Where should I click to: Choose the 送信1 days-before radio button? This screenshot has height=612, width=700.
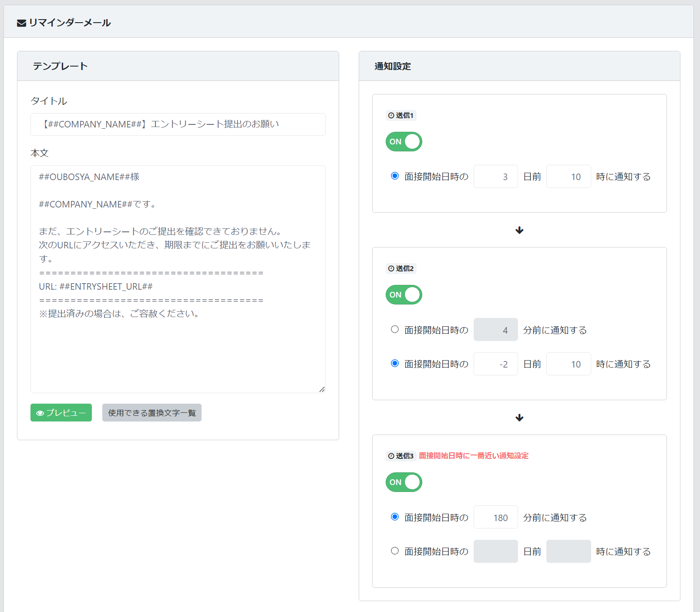395,176
